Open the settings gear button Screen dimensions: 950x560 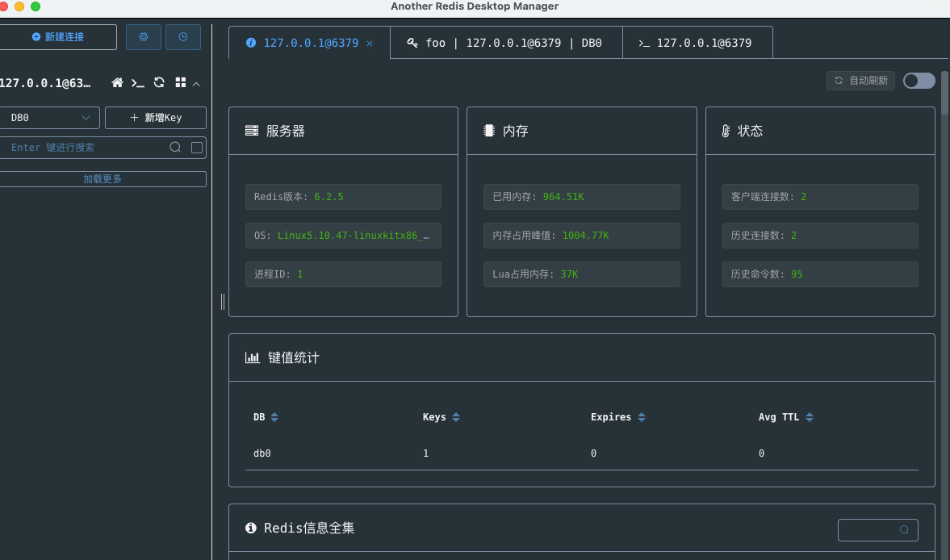point(144,37)
